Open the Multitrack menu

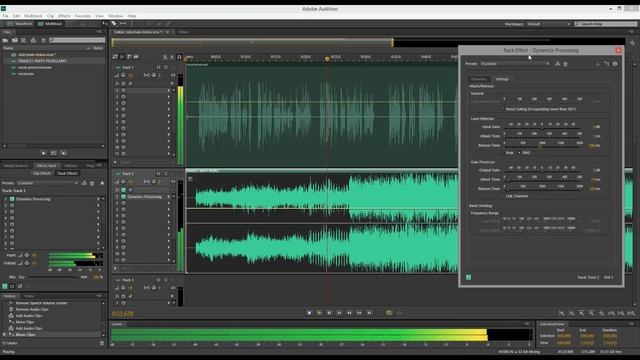point(33,16)
